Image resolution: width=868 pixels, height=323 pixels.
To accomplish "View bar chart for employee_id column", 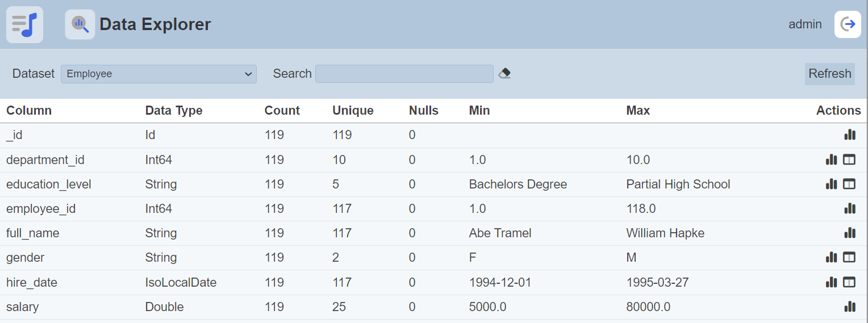I will (x=849, y=208).
